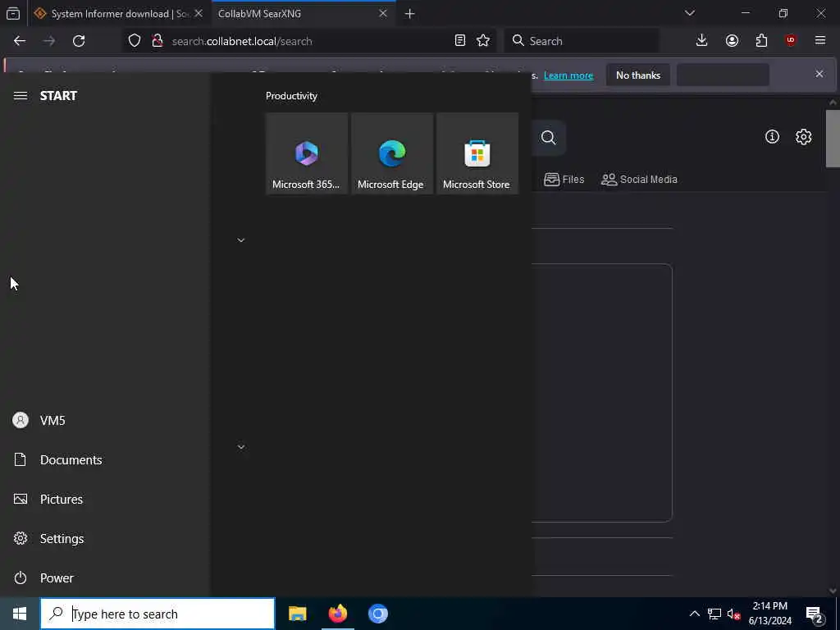
Task: Open Settings from the Start menu
Action: [x=104, y=538]
